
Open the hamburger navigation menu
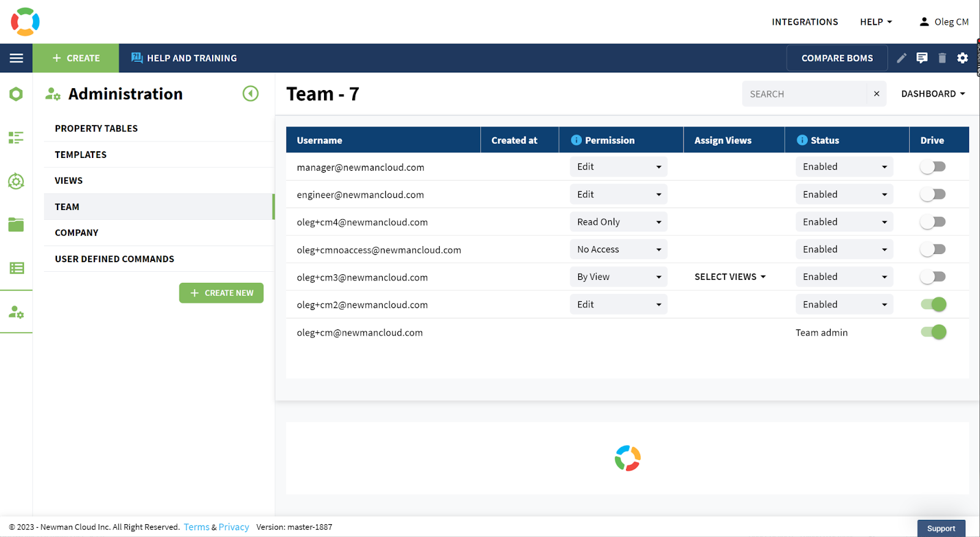coord(17,58)
